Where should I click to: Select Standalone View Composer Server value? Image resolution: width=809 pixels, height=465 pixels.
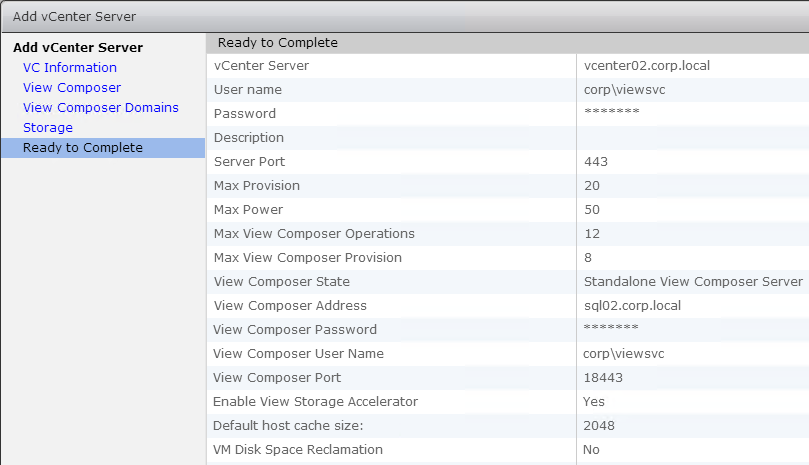tap(693, 282)
